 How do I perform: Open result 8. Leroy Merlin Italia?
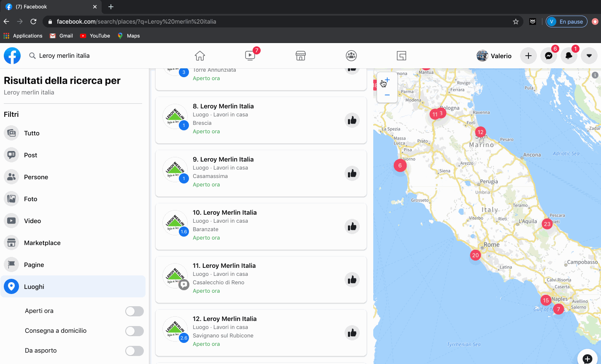223,106
